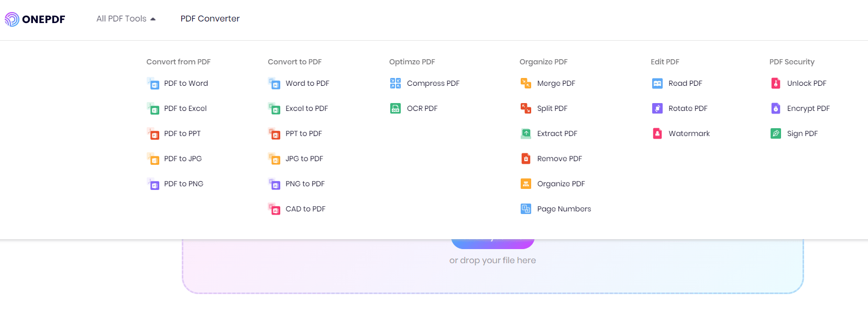Click the gradient upload button
The width and height of the screenshot is (868, 326).
pos(492,244)
